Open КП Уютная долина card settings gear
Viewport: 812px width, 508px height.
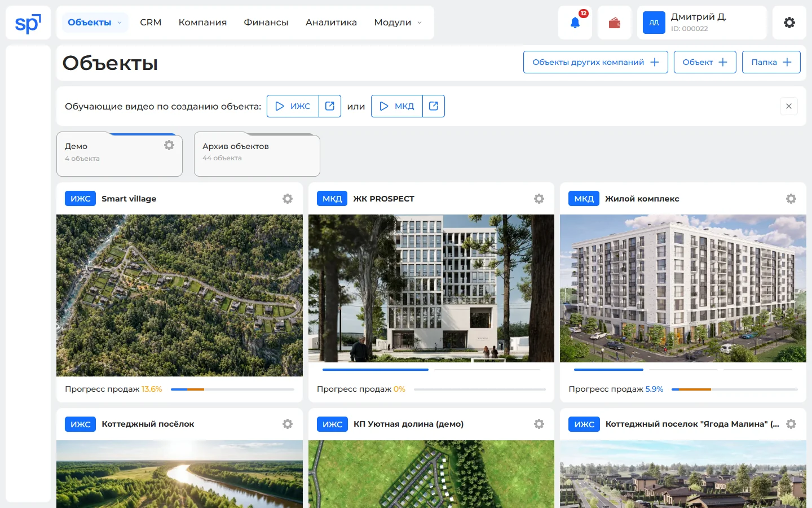click(539, 424)
